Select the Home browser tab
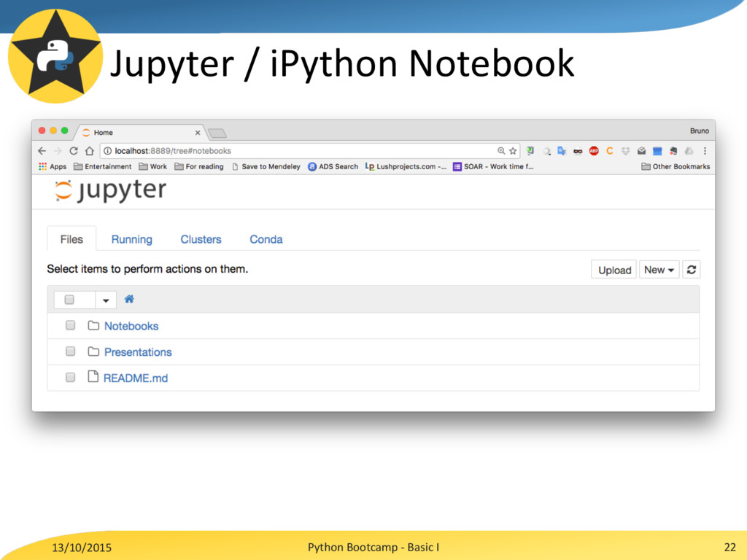 141,133
